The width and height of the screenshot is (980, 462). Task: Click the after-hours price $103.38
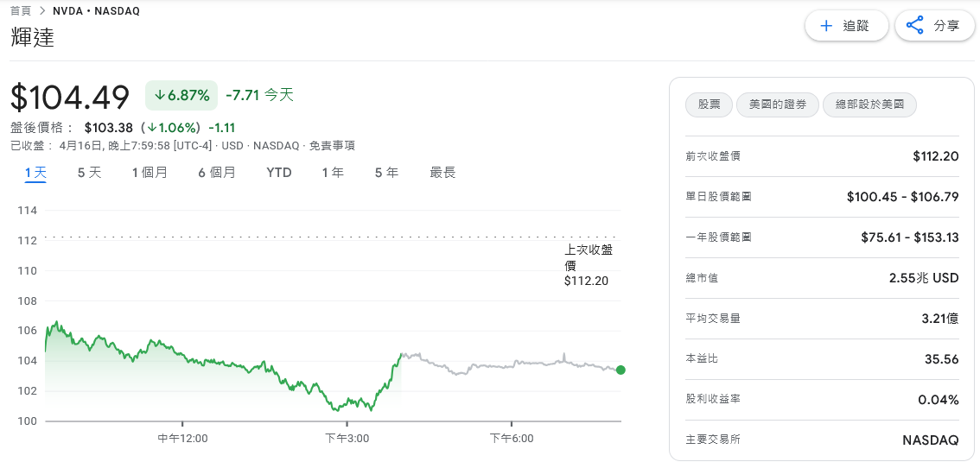click(x=109, y=128)
